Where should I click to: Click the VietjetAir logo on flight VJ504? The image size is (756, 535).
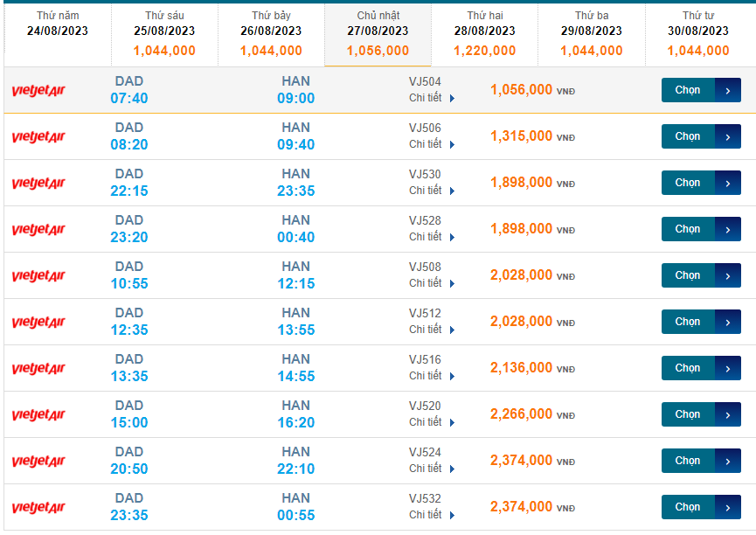pos(38,90)
